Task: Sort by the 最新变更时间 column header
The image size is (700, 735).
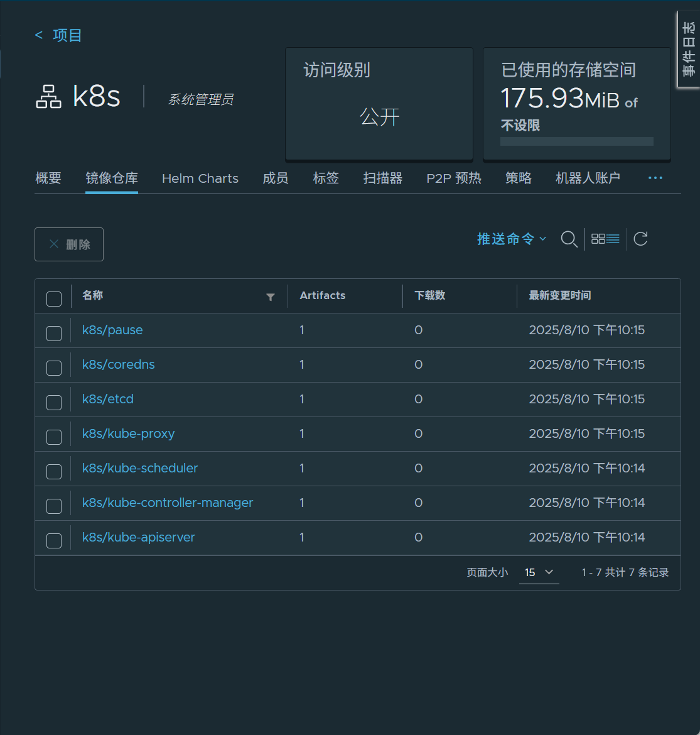Action: pos(560,295)
